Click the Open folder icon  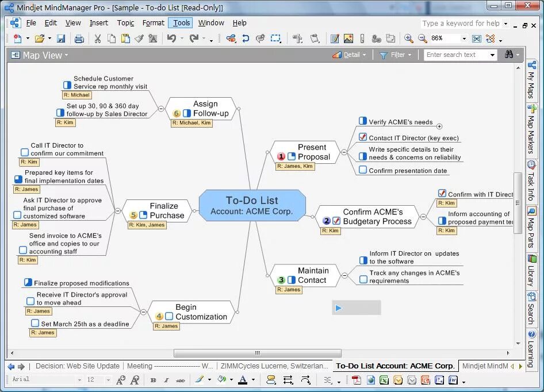(x=40, y=39)
